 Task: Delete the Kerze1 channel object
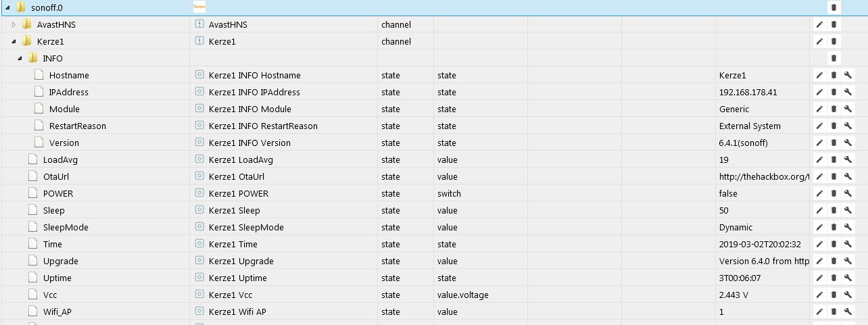click(834, 41)
